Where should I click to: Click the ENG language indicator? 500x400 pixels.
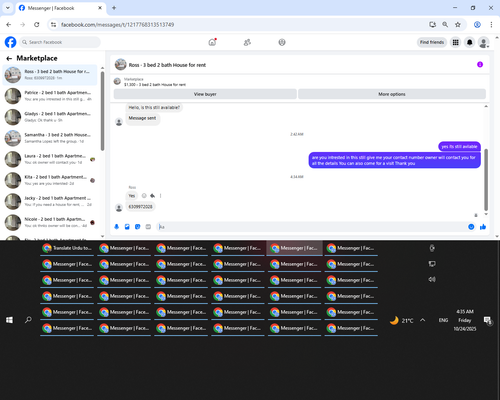pos(443,320)
